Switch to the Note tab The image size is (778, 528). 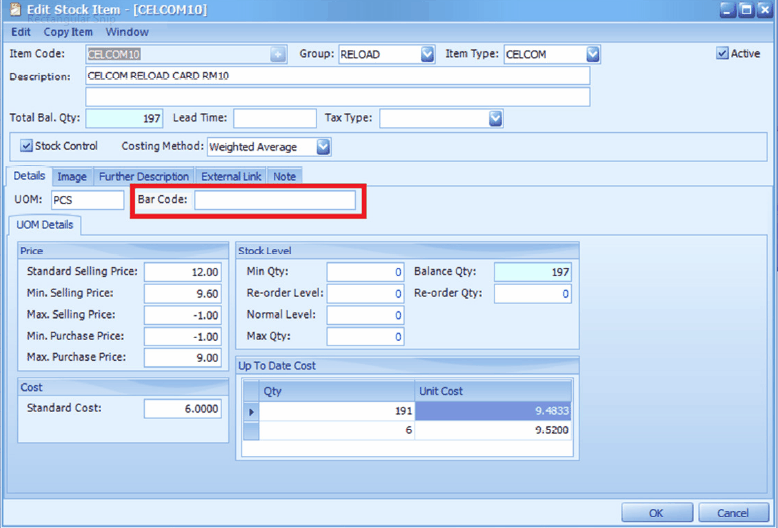284,177
